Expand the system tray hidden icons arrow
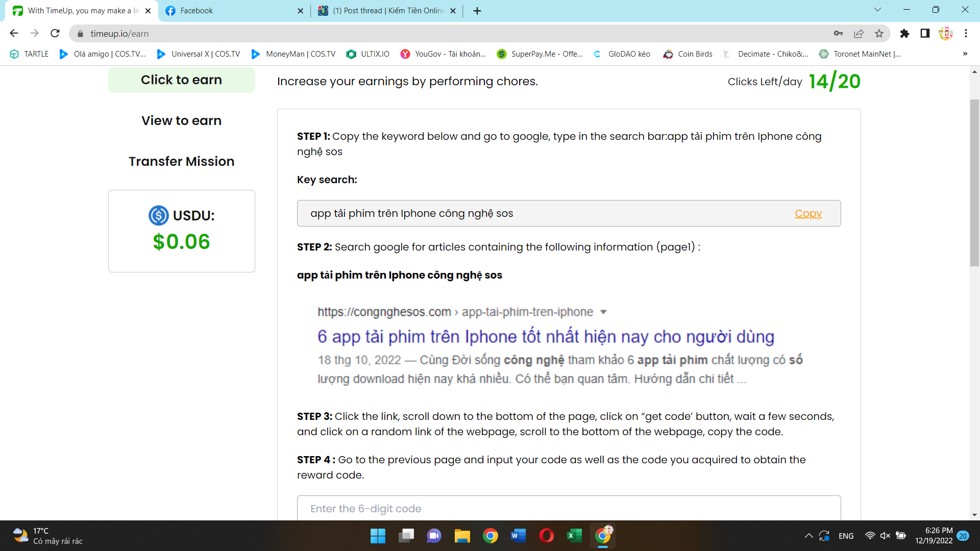The image size is (980, 551). (x=808, y=536)
